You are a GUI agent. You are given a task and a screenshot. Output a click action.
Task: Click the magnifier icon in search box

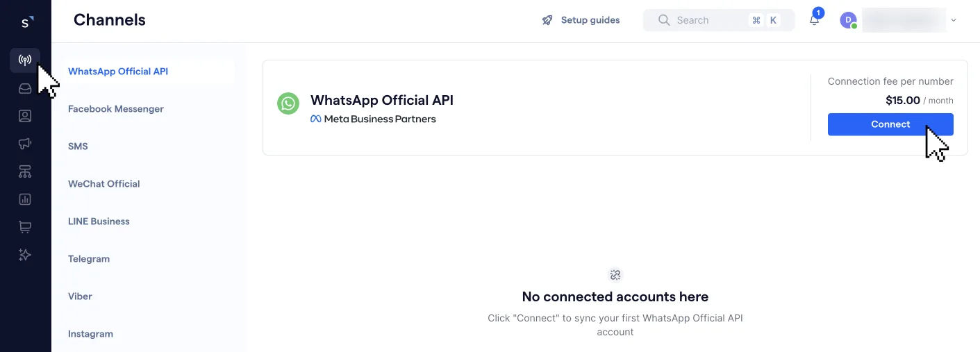(x=664, y=20)
